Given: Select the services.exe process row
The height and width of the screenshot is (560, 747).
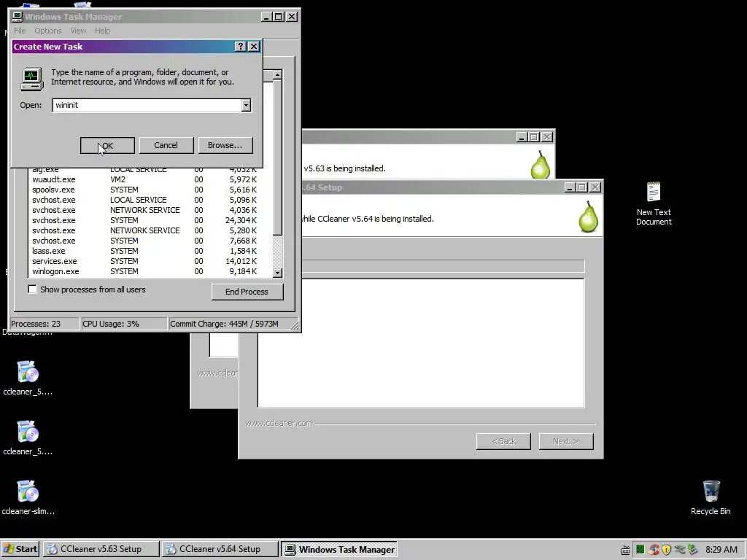Looking at the screenshot, I should pos(150,262).
